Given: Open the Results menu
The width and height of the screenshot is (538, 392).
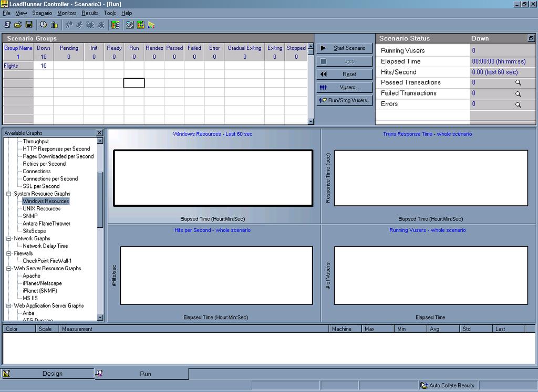Looking at the screenshot, I should tap(90, 13).
